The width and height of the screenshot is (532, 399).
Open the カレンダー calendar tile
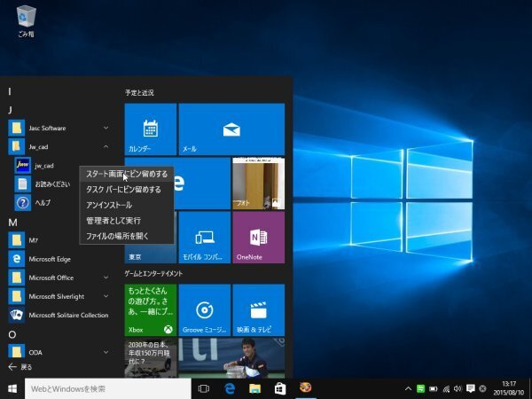point(151,129)
